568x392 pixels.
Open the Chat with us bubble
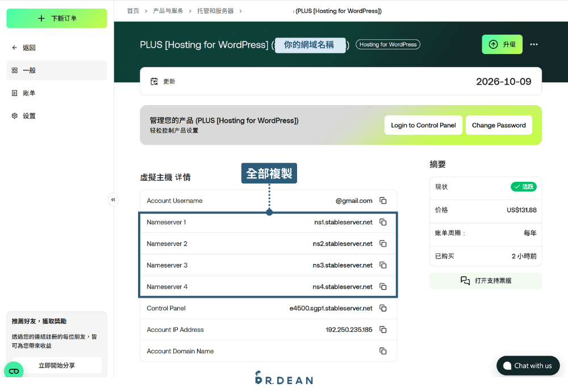[x=528, y=365]
